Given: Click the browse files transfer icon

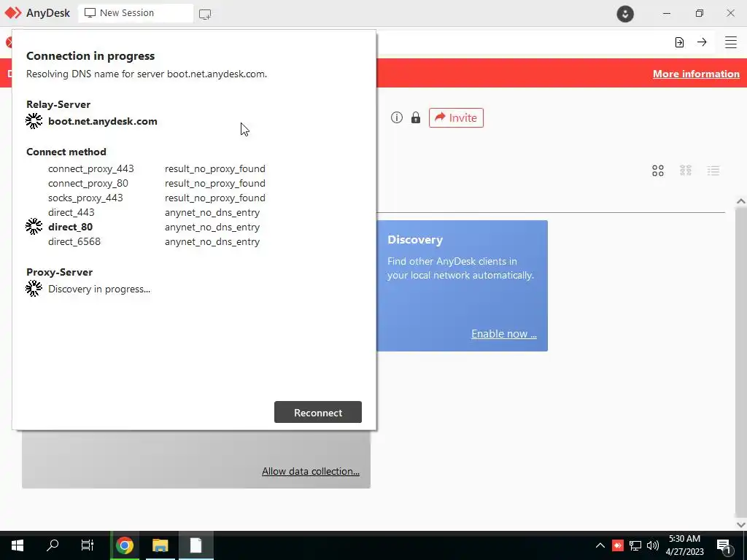Looking at the screenshot, I should 679,42.
